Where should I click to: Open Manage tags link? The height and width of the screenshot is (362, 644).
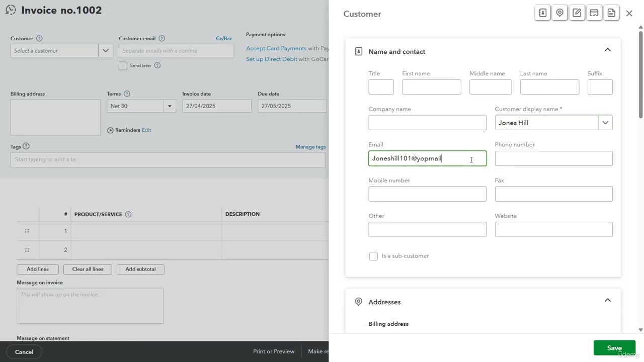point(310,147)
